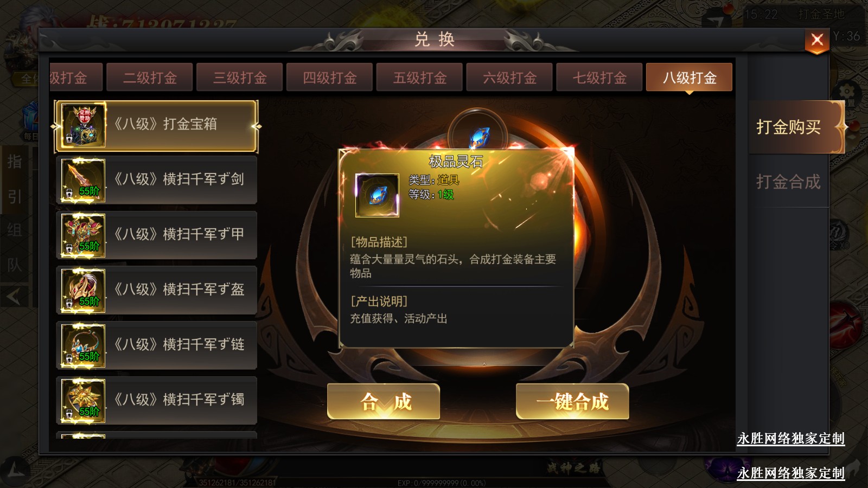
Task: Click the 横扫千军ず盔 helmet icon
Action: click(x=83, y=290)
